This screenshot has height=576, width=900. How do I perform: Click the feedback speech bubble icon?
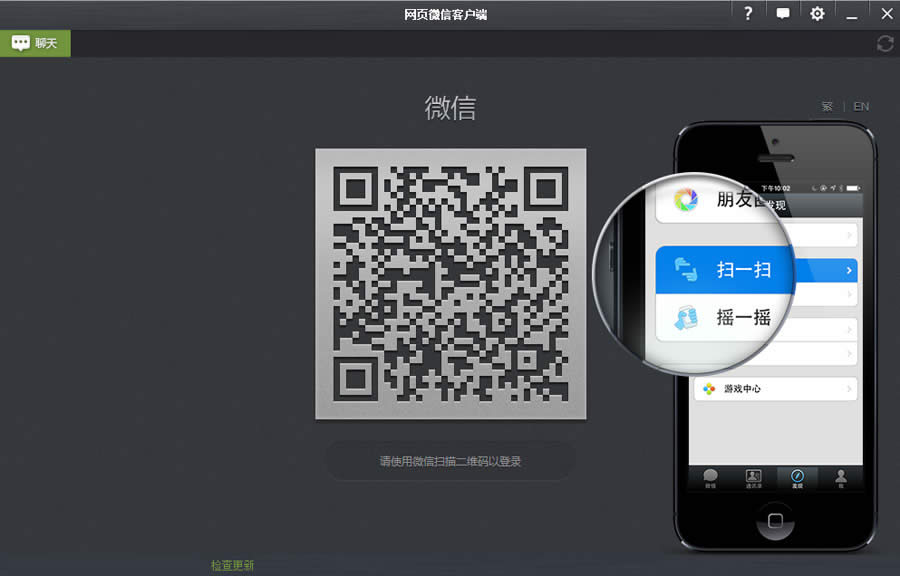(x=783, y=14)
